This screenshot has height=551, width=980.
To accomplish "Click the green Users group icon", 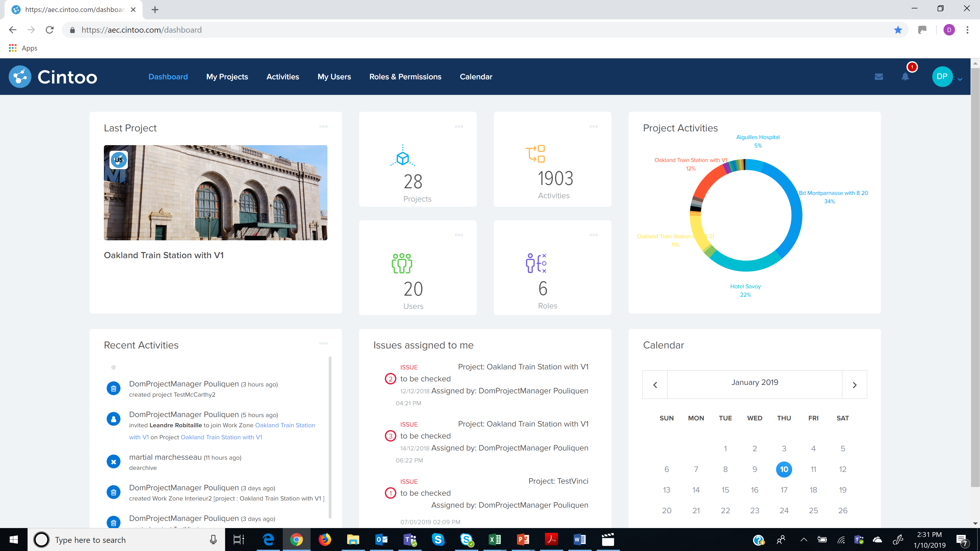I will [402, 263].
